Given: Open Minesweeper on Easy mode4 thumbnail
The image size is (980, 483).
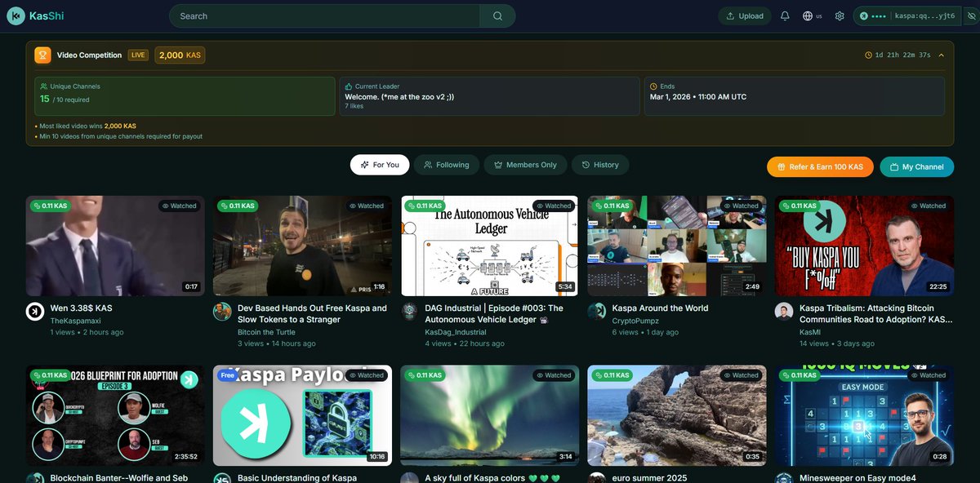Looking at the screenshot, I should [864, 415].
